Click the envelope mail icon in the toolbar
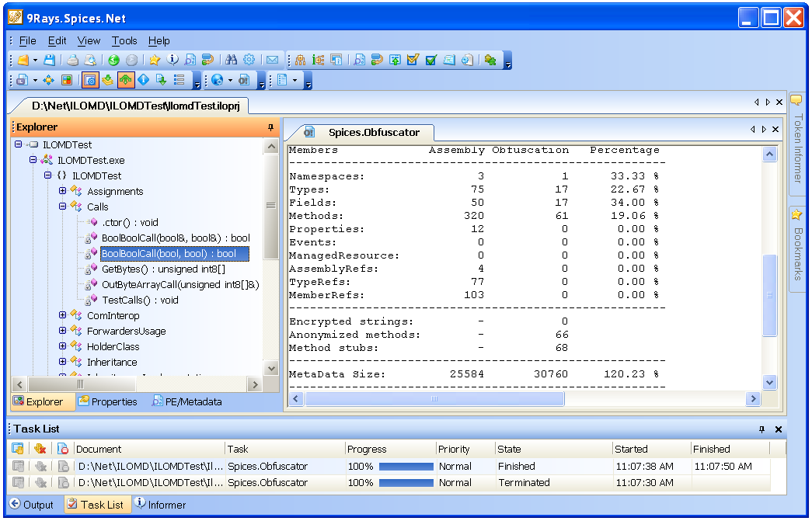 pos(273,60)
